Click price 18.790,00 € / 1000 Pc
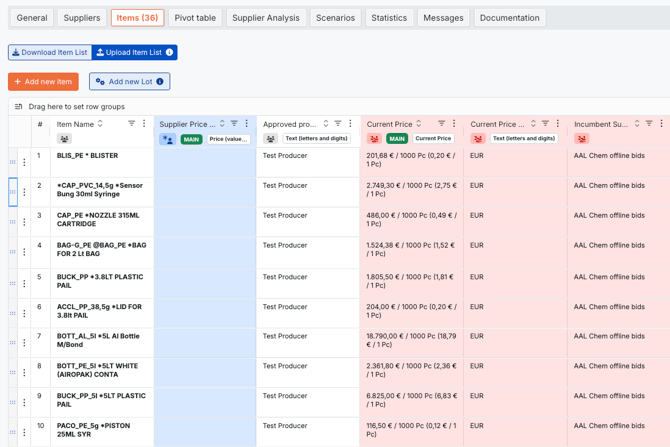 click(411, 340)
